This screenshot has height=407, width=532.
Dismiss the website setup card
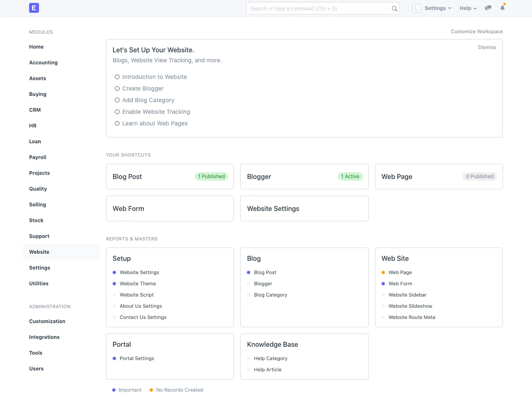point(487,47)
